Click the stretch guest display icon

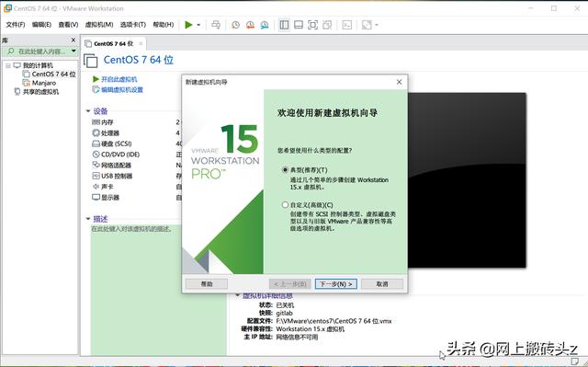[367, 25]
